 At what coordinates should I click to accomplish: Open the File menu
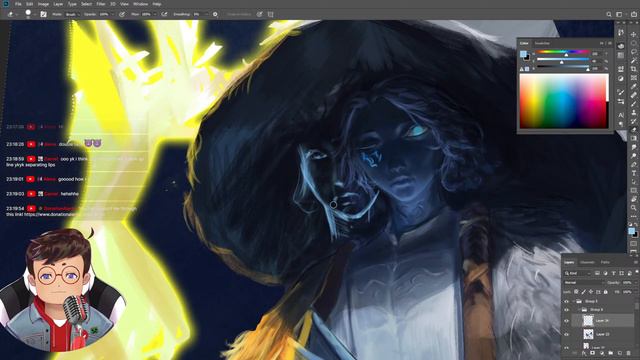click(x=18, y=4)
